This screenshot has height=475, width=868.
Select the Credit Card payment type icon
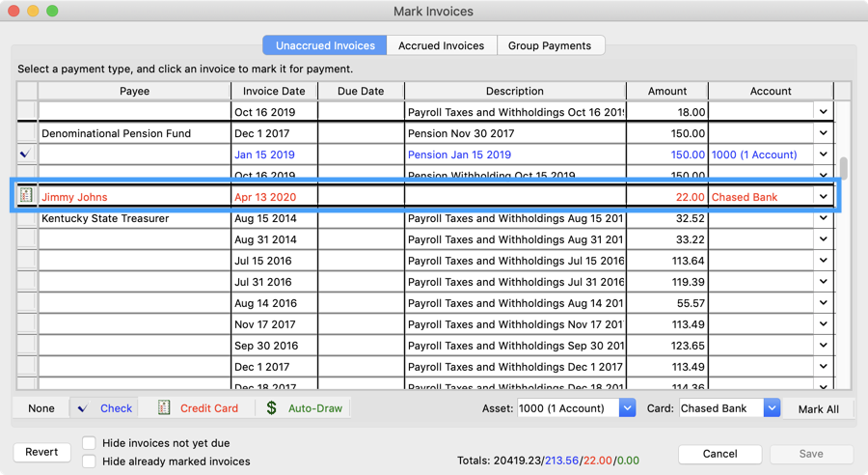(x=164, y=408)
